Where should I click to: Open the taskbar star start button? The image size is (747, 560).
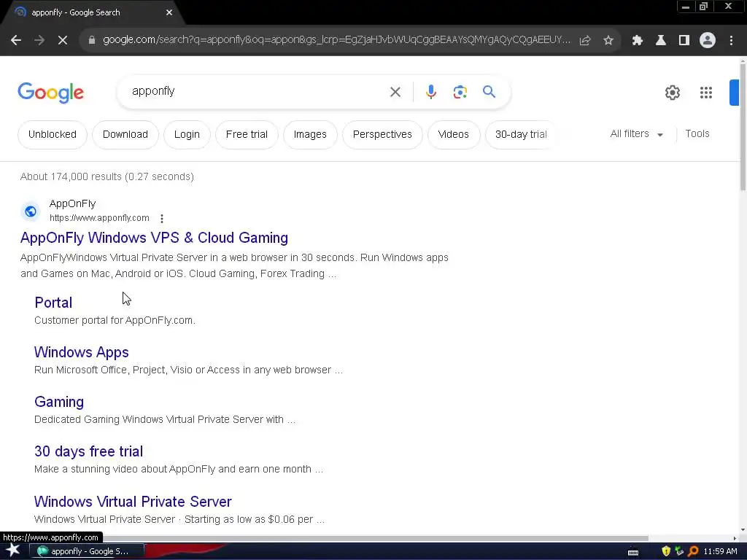coord(12,551)
